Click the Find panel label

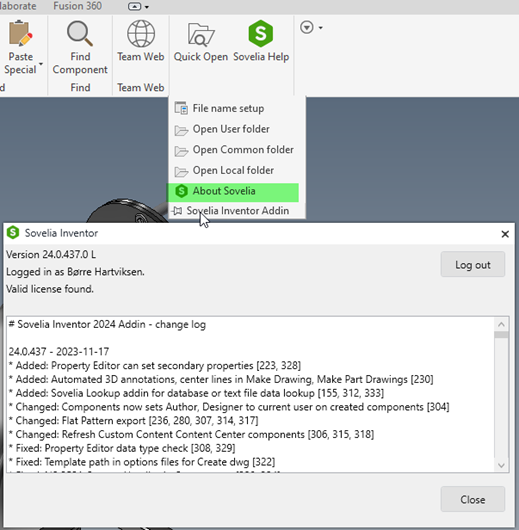pyautogui.click(x=80, y=88)
